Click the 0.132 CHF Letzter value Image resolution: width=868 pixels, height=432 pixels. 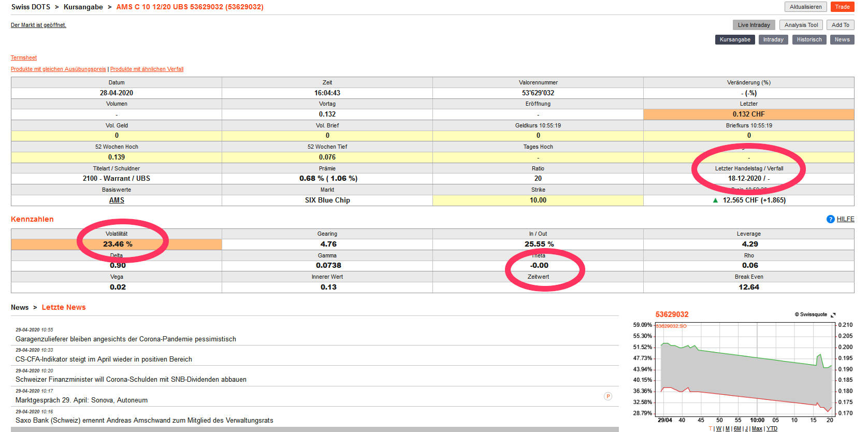coord(748,114)
